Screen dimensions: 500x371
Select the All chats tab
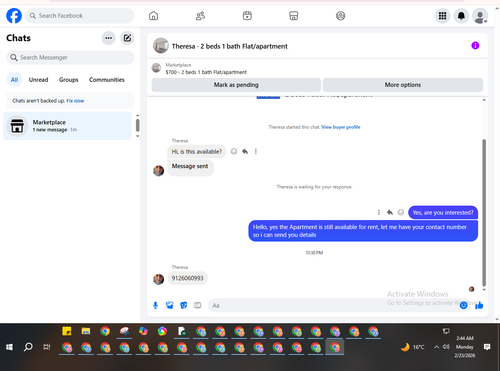tap(14, 80)
